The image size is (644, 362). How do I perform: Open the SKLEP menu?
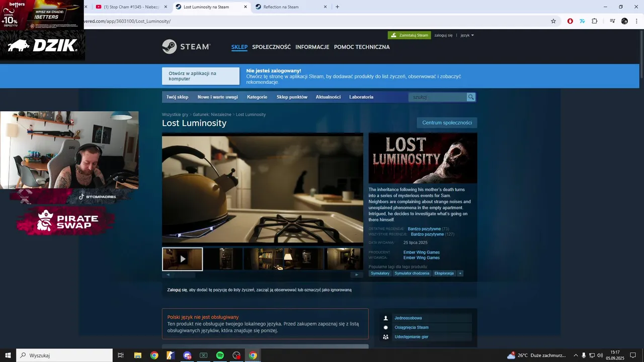[239, 47]
